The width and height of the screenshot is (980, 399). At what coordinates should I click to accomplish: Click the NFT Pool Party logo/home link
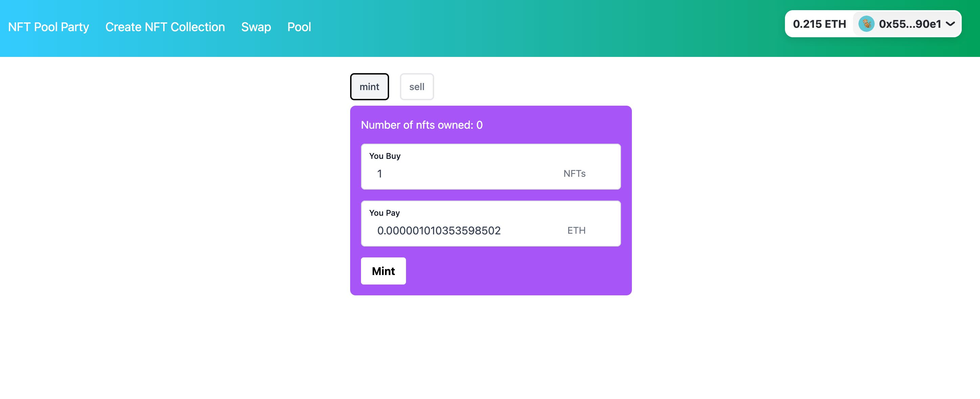click(49, 26)
